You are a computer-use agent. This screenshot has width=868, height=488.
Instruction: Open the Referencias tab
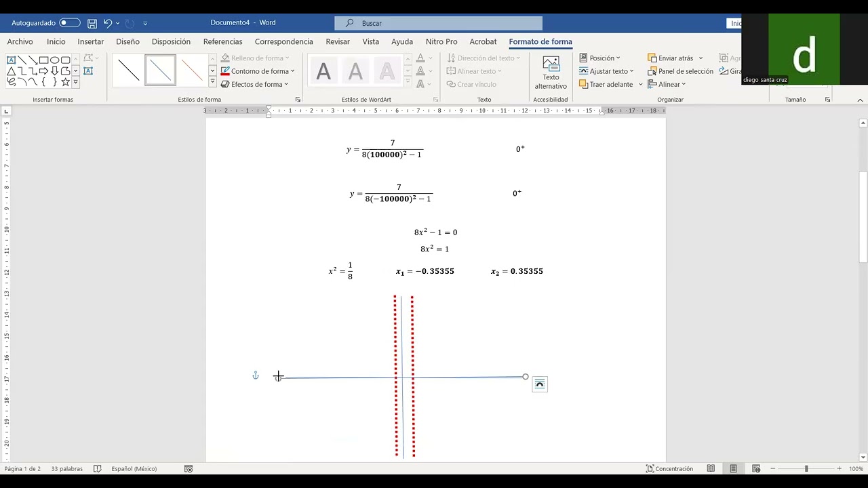click(x=222, y=41)
